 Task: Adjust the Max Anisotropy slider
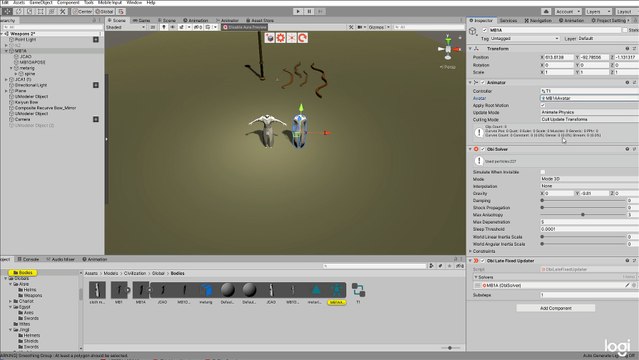(x=583, y=214)
